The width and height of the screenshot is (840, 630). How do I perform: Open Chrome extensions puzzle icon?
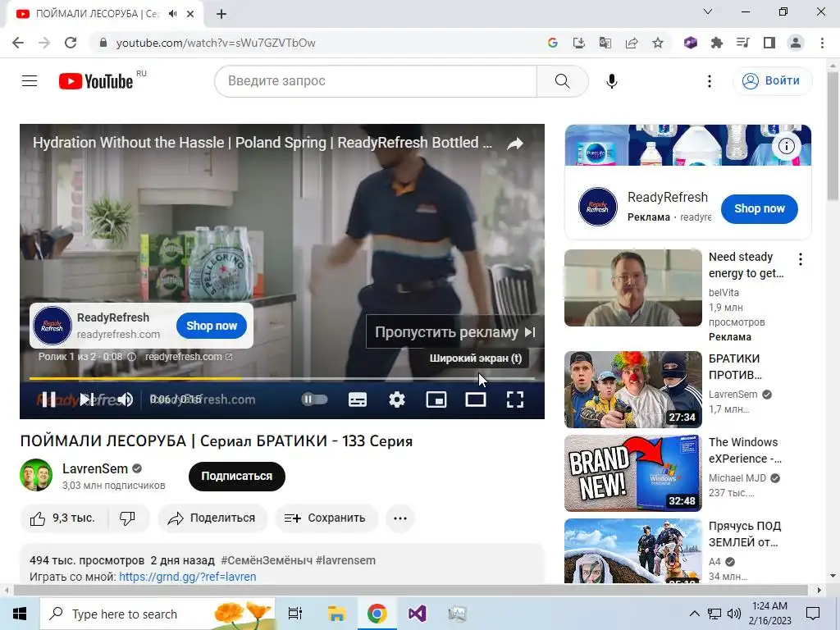[717, 43]
